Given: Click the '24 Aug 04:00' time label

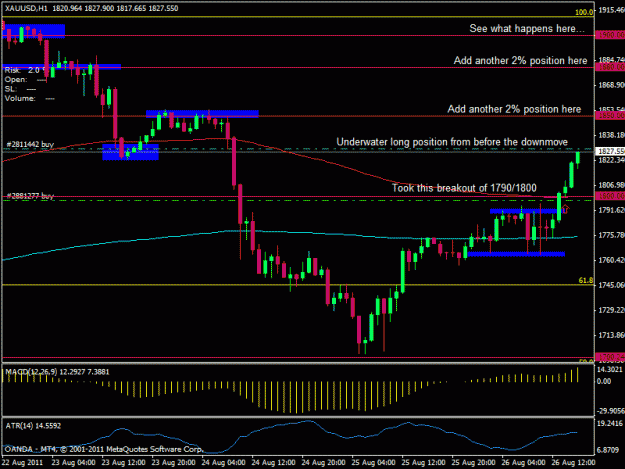Looking at the screenshot, I should pos(223,463).
